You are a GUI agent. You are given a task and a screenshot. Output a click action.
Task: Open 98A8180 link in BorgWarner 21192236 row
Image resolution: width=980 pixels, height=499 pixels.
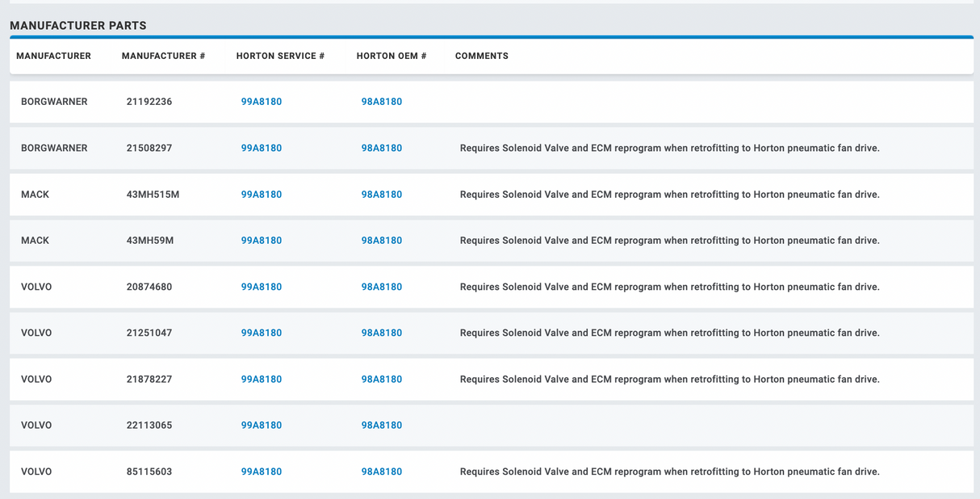(x=381, y=102)
